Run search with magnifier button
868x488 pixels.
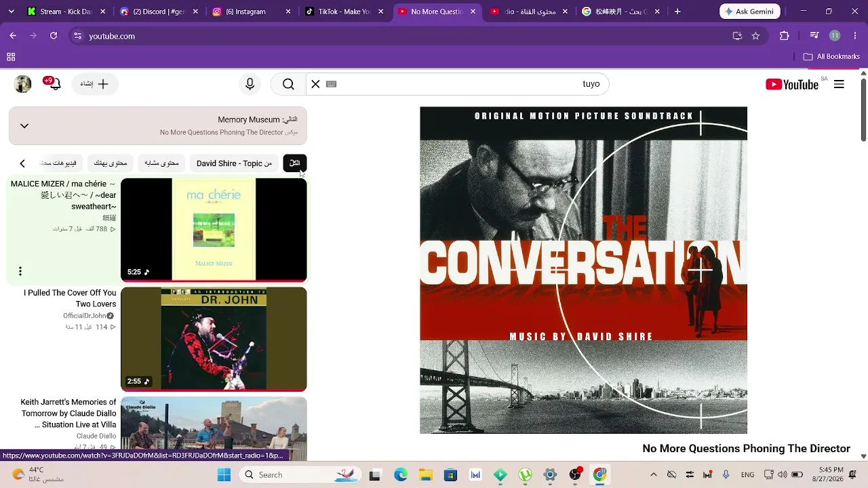(288, 84)
